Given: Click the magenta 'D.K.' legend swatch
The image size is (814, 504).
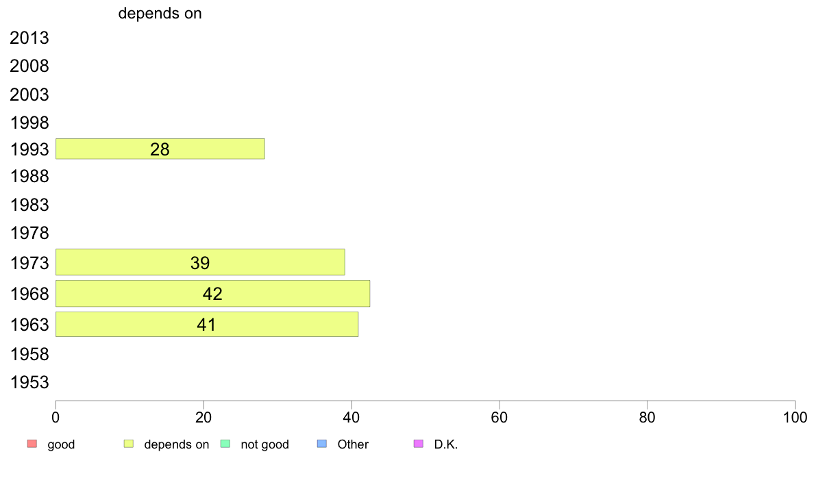Looking at the screenshot, I should point(419,444).
